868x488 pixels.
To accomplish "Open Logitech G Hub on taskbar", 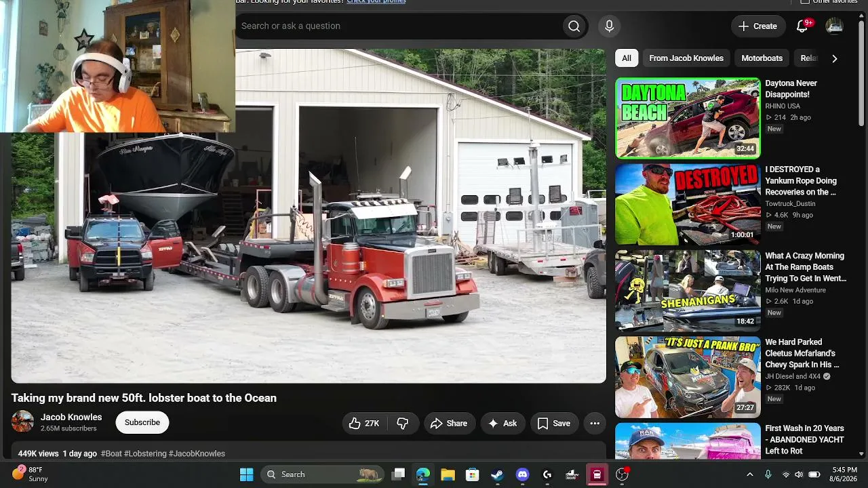I will pos(547,474).
